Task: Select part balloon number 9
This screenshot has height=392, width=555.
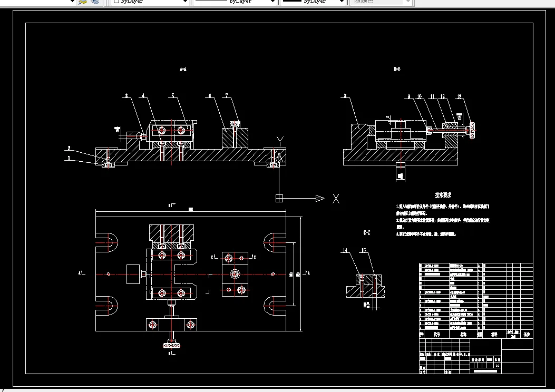Action: [409, 96]
